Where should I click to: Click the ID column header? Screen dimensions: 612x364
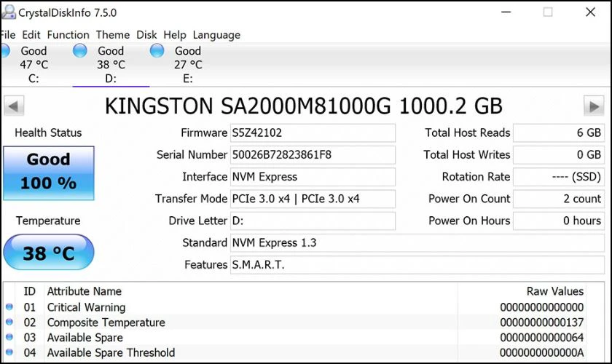coord(30,291)
